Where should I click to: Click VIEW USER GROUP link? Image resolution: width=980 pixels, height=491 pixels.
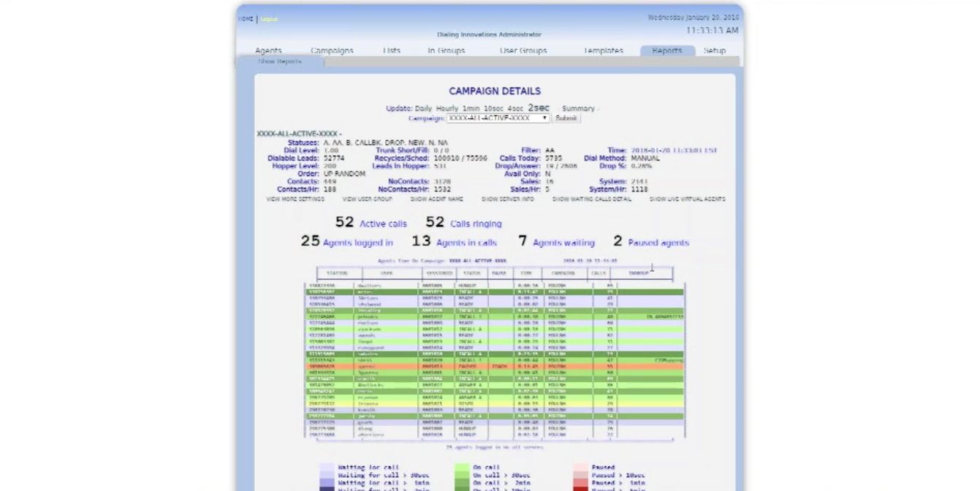click(368, 199)
